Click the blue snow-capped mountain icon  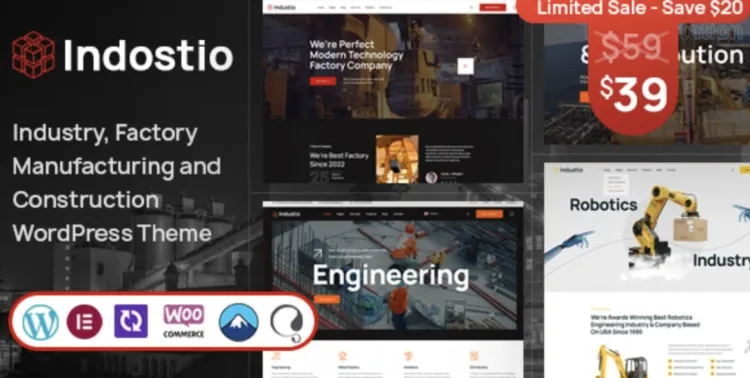tap(239, 322)
